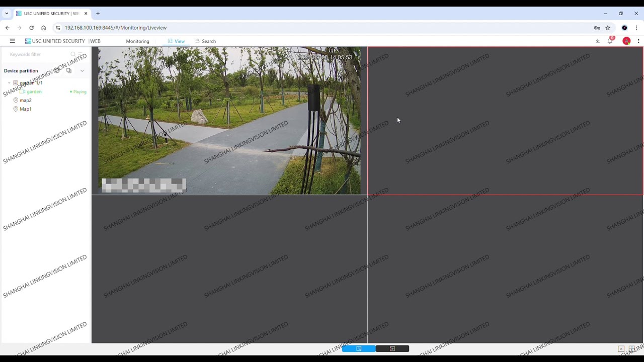The width and height of the screenshot is (644, 362).
Task: Click the multi-screen icon in Device partition header
Action: coord(69,70)
